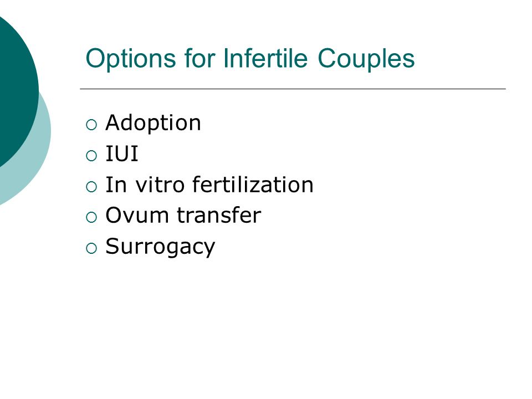Click the circle bullet beside Adoption
532x399 pixels.
pos(91,125)
